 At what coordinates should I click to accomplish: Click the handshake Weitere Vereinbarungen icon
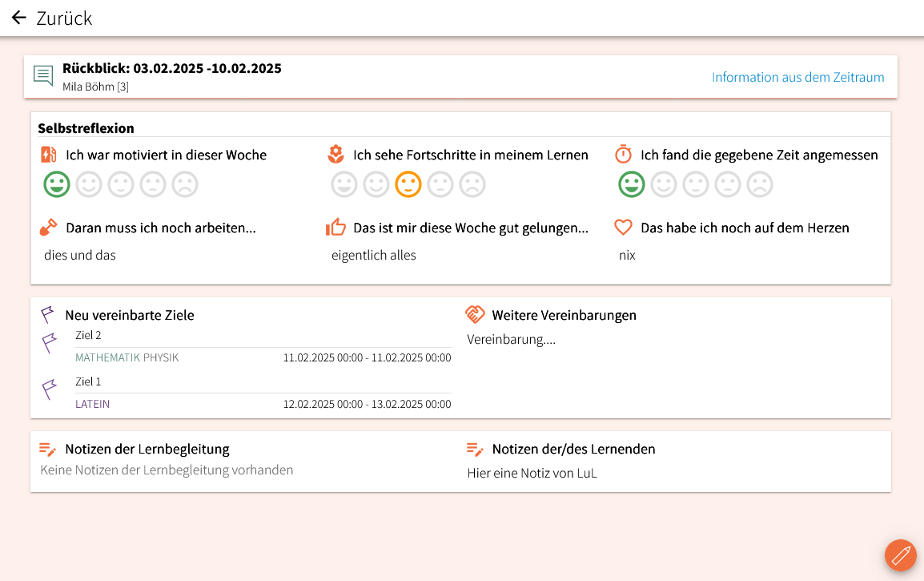(475, 314)
